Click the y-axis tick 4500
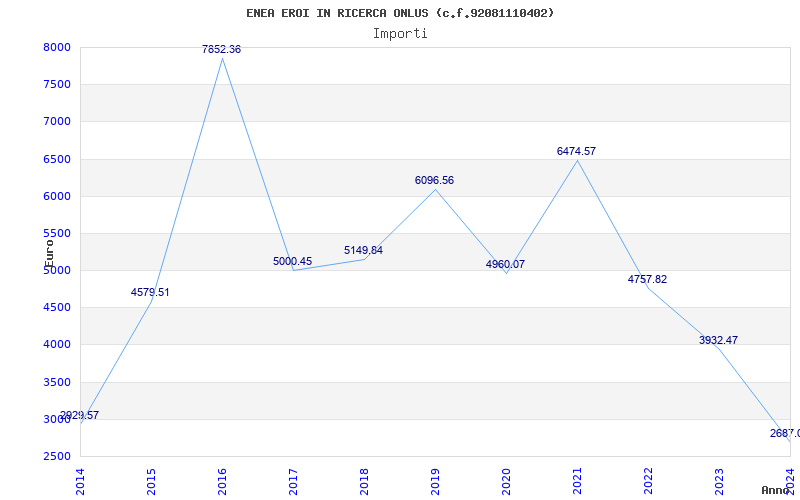The image size is (800, 500). point(57,308)
